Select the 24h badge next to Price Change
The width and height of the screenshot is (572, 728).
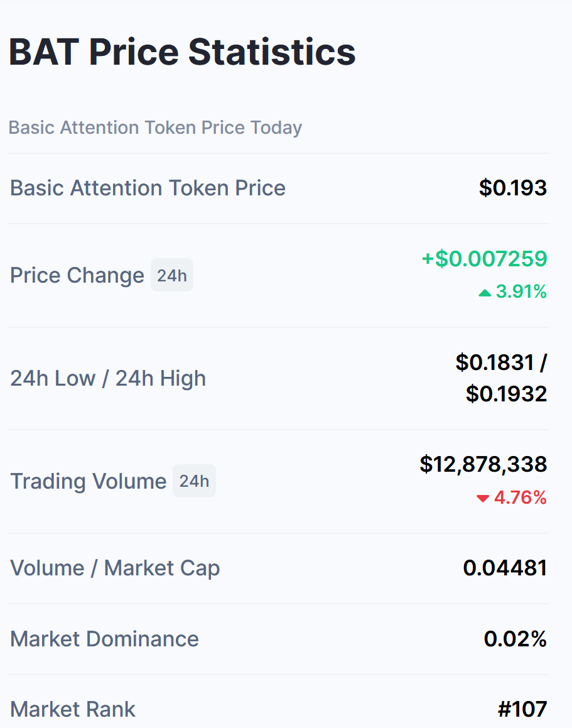click(x=172, y=275)
